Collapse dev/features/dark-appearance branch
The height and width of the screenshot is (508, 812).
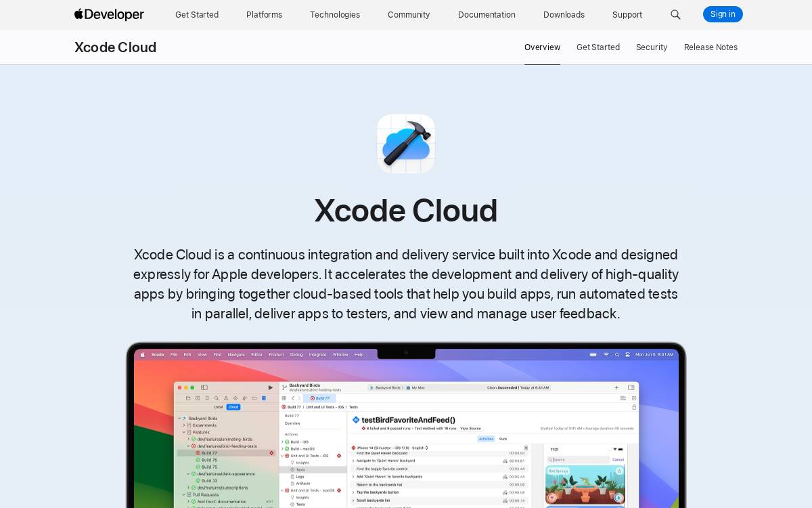click(189, 474)
